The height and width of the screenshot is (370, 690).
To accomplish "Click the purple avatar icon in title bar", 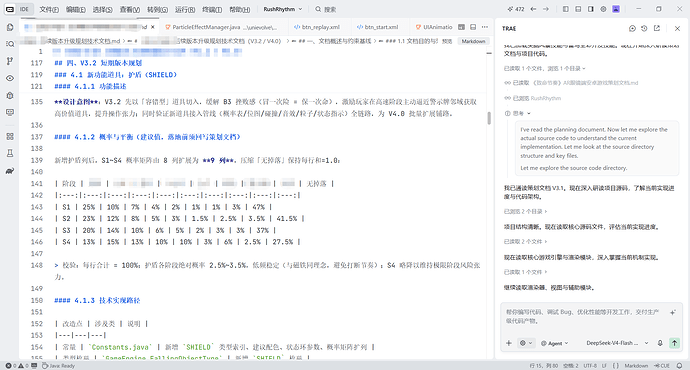I will click(616, 9).
